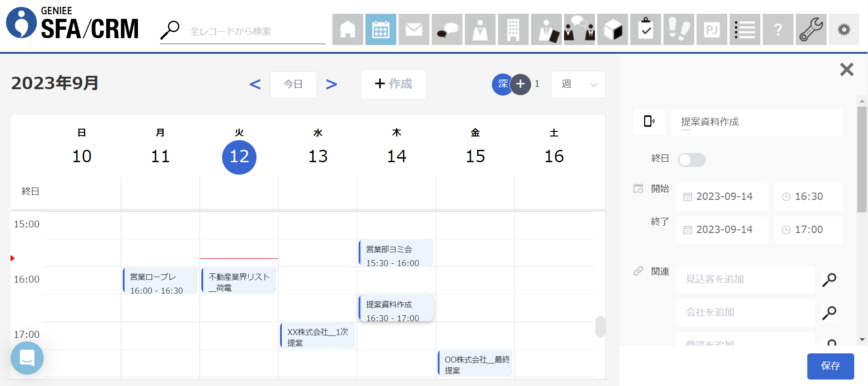Image resolution: width=868 pixels, height=386 pixels.
Task: Click the 会社を追加 field
Action: tap(745, 312)
